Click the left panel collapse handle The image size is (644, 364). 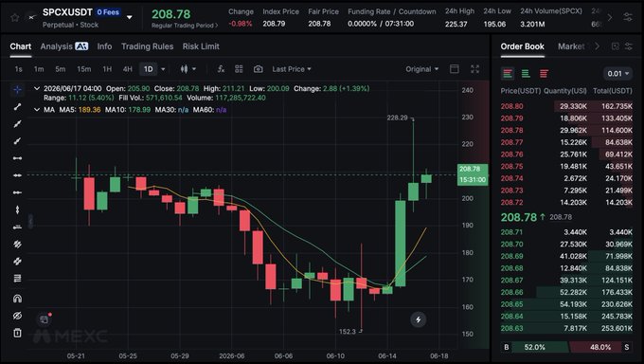coord(31,221)
